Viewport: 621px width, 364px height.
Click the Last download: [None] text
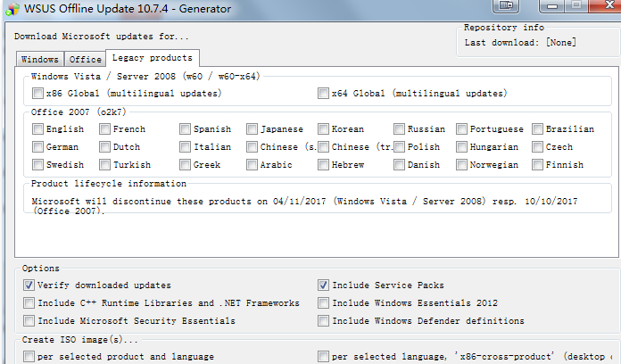click(x=520, y=43)
